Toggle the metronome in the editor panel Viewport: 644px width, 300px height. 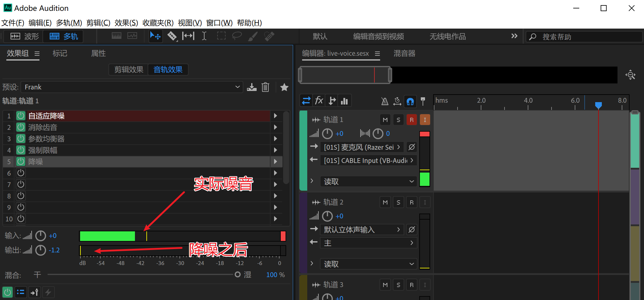[x=385, y=101]
